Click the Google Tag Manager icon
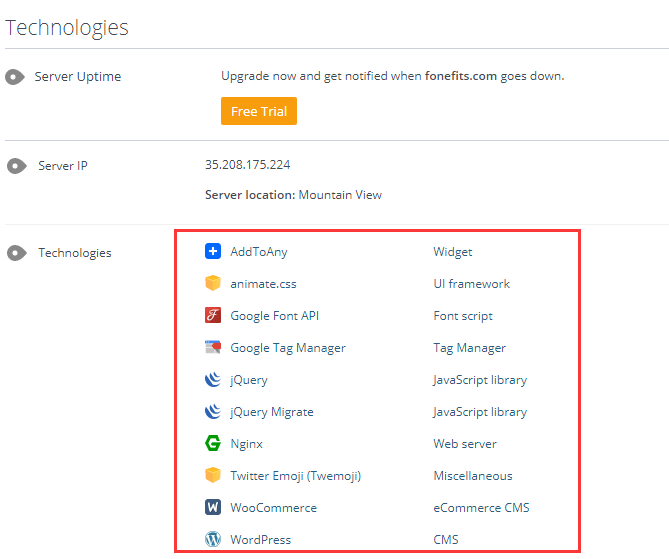Image resolution: width=669 pixels, height=559 pixels. (212, 348)
